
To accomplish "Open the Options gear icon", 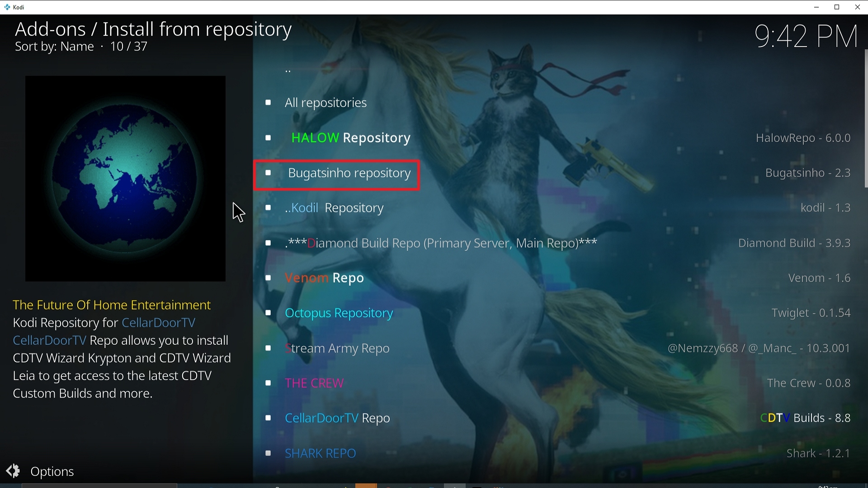I will point(13,471).
